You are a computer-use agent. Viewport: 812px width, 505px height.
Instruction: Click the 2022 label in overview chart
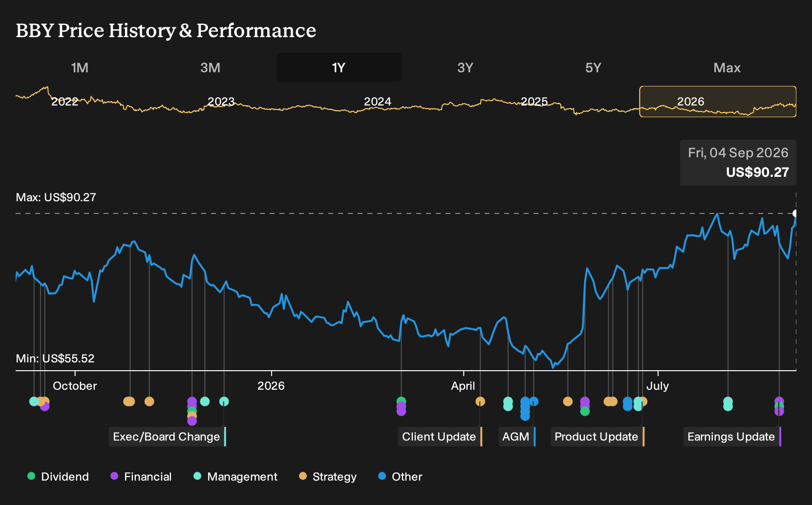(64, 102)
